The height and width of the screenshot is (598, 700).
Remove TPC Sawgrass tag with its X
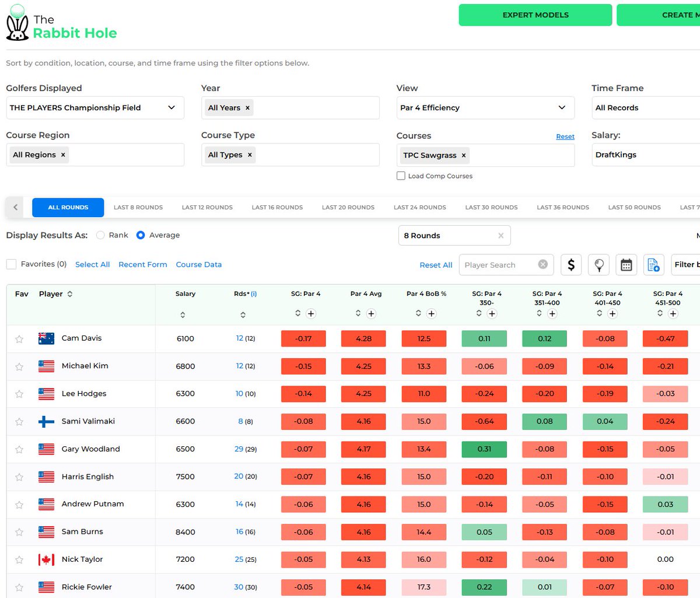pyautogui.click(x=464, y=155)
